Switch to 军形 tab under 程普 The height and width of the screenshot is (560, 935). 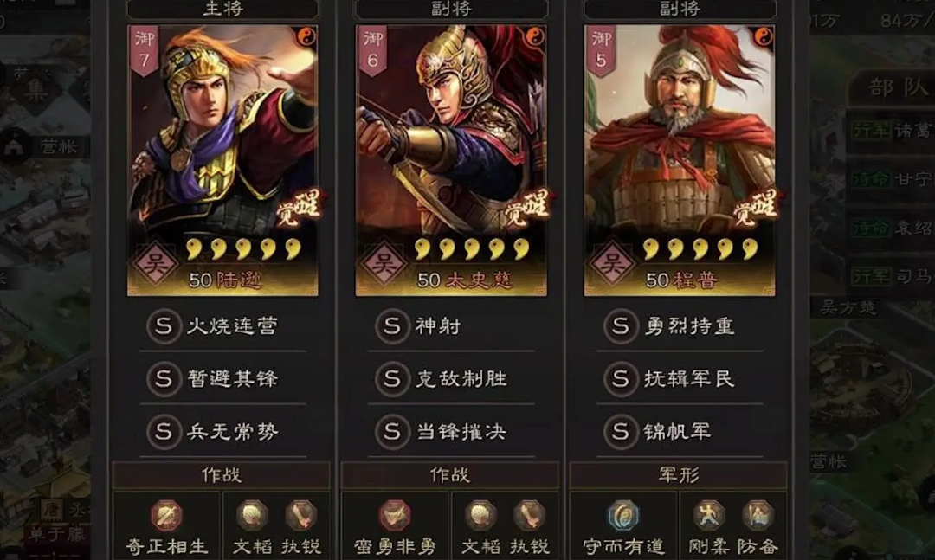(x=679, y=475)
